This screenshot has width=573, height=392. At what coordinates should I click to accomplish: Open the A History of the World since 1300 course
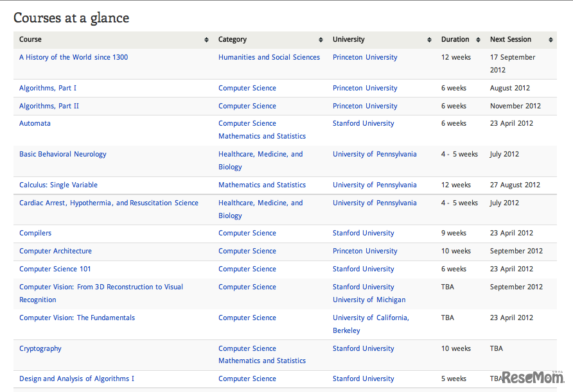(x=73, y=57)
